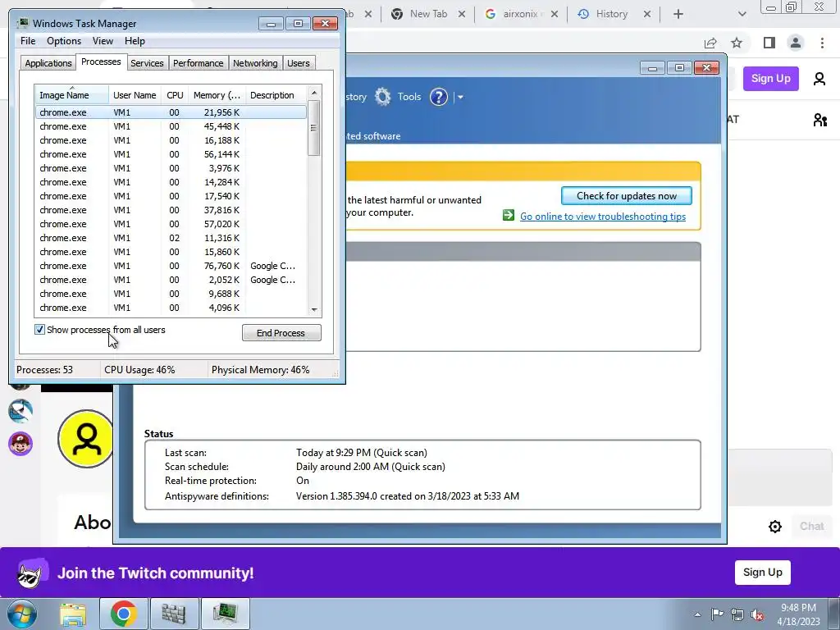Switch to the Networking tab
This screenshot has width=840, height=630.
255,63
